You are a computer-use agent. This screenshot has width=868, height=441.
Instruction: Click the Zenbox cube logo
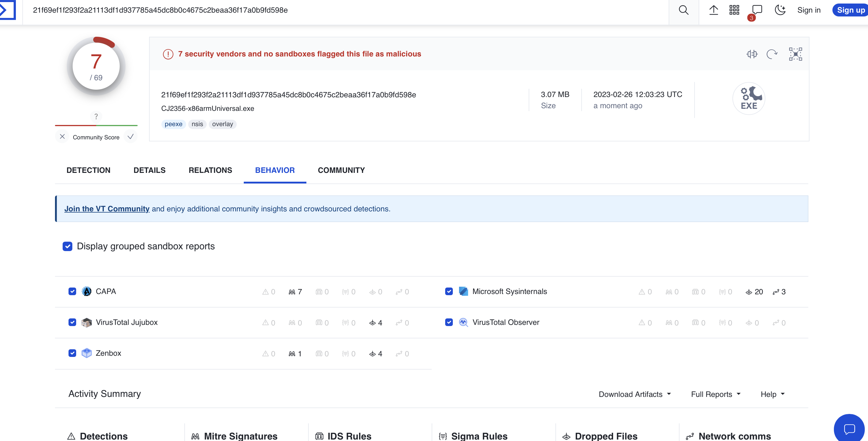point(87,353)
